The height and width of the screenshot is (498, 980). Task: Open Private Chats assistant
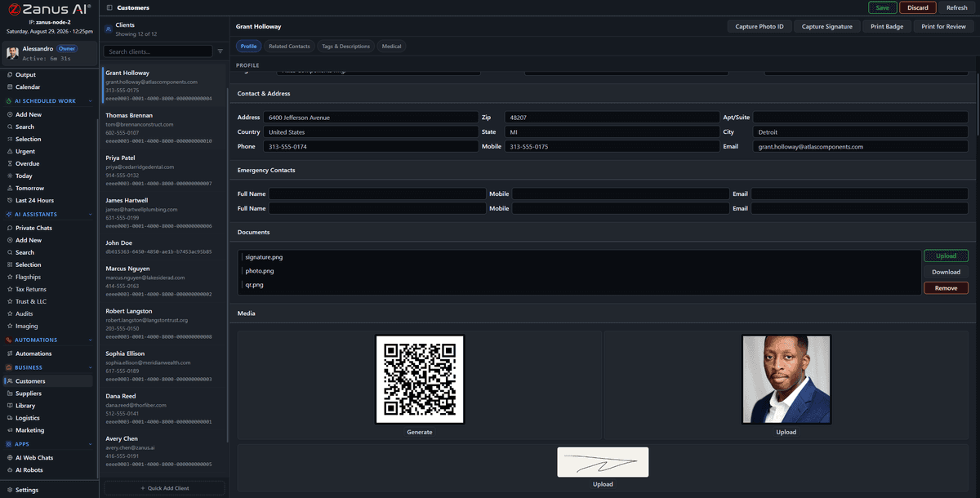33,228
